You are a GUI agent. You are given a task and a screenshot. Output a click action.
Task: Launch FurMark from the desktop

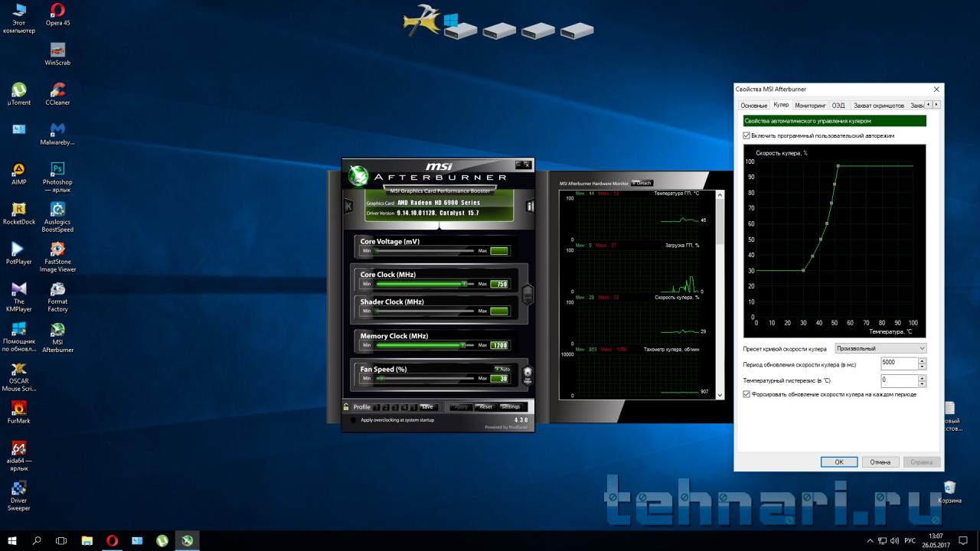(x=19, y=412)
